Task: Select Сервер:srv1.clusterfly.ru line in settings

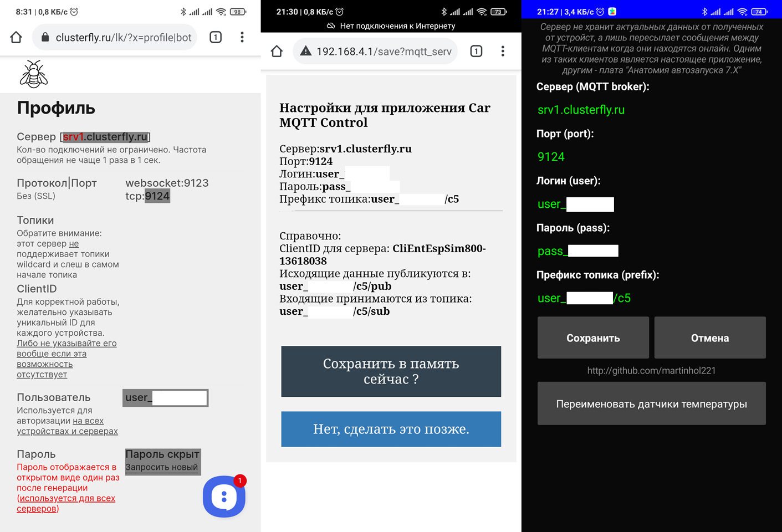Action: click(x=345, y=149)
